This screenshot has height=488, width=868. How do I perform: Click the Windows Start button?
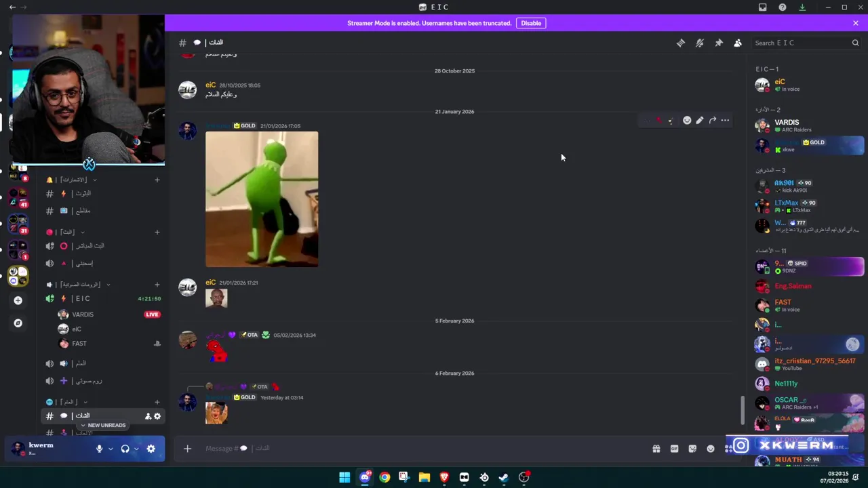pyautogui.click(x=344, y=477)
